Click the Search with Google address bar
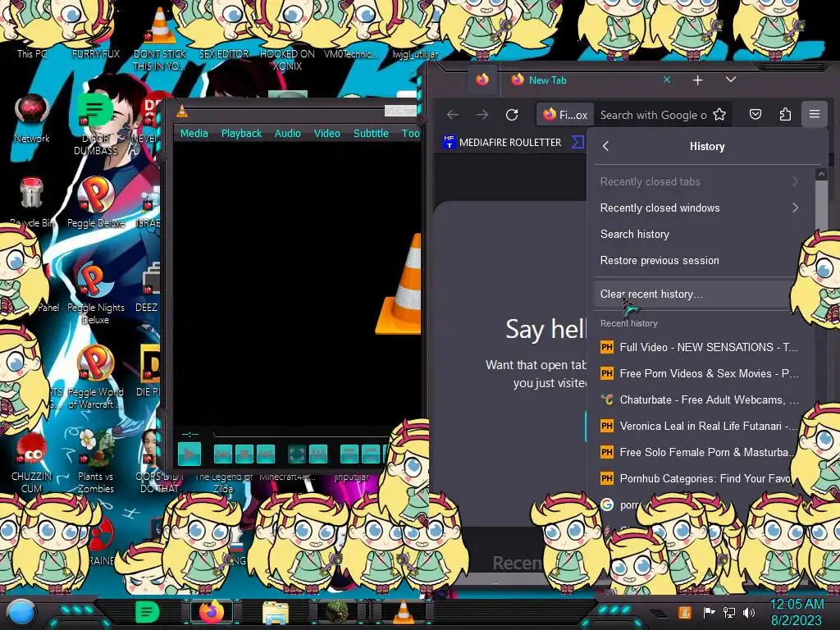Viewport: 840px width, 630px height. [x=652, y=115]
